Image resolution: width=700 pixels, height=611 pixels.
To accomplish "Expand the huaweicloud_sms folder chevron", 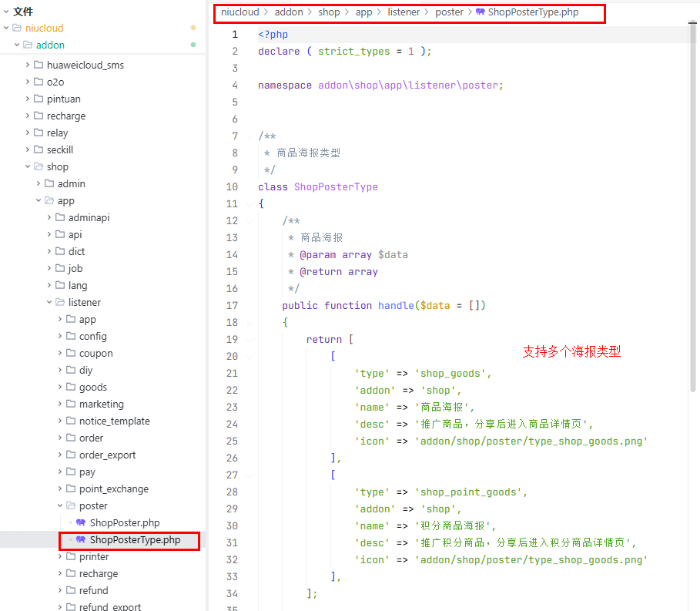I will click(28, 65).
